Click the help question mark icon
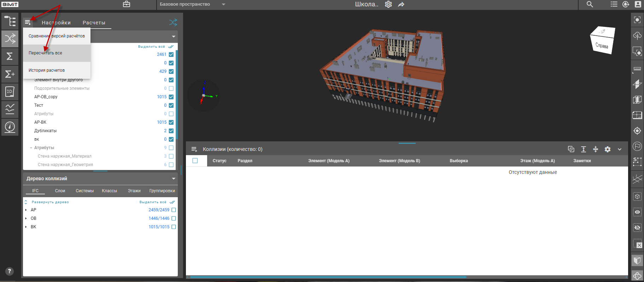644x282 pixels. 10,271
